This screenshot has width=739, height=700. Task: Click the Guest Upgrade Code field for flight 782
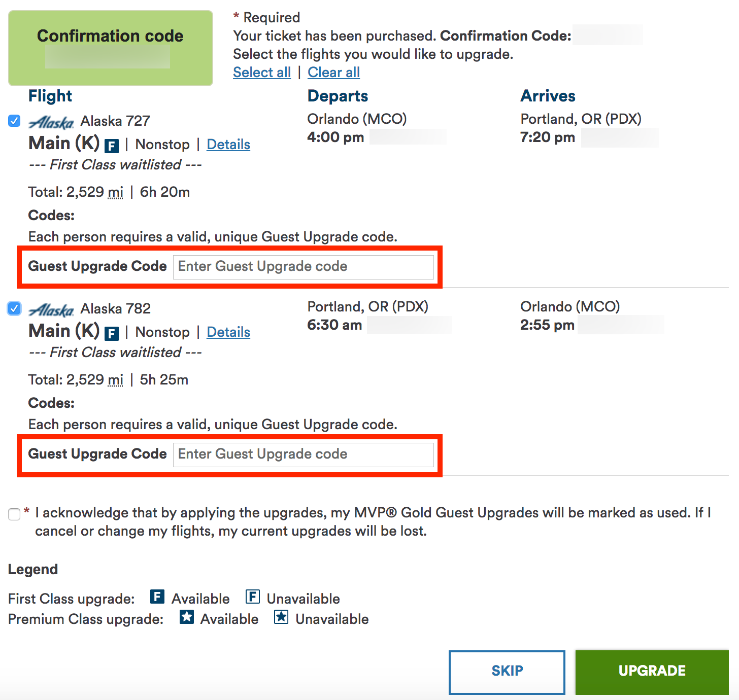[x=304, y=454]
